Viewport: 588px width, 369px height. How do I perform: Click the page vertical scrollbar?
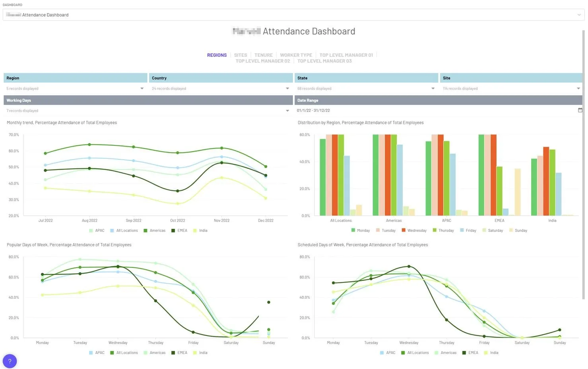[584, 165]
